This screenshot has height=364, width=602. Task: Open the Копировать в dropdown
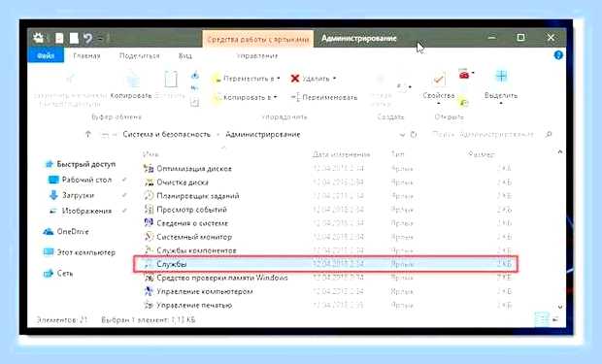tap(246, 97)
